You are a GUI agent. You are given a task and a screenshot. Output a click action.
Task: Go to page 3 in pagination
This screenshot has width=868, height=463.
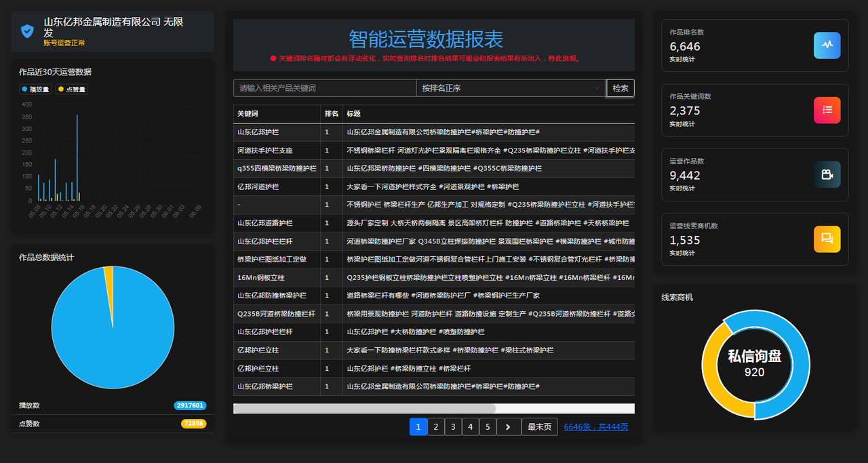454,426
